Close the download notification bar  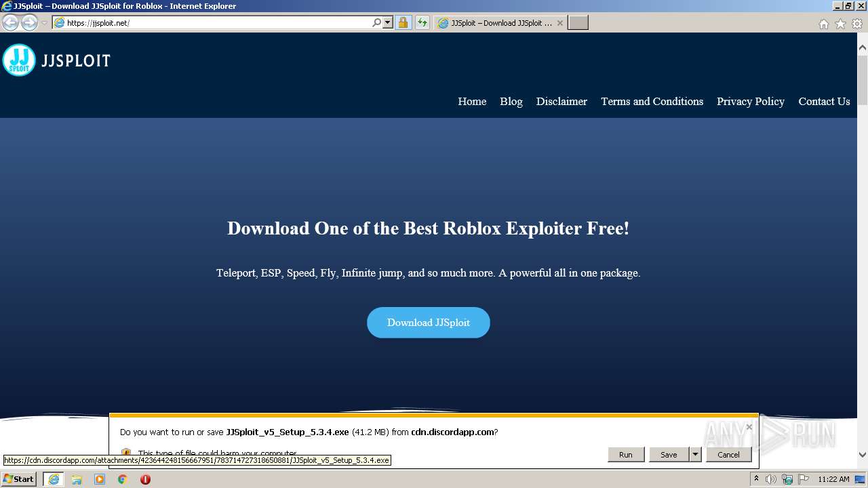[x=749, y=427]
